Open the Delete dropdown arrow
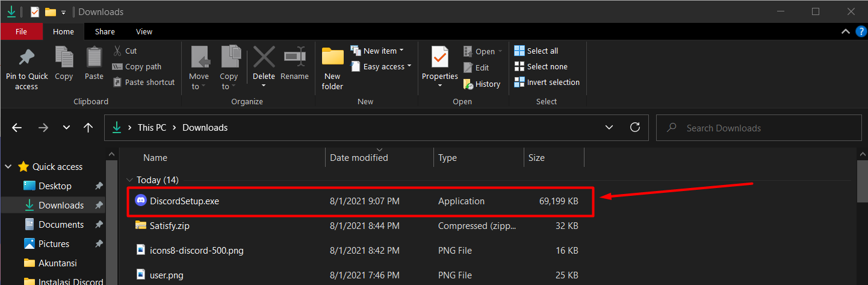Viewport: 868px width, 285px height. click(264, 86)
